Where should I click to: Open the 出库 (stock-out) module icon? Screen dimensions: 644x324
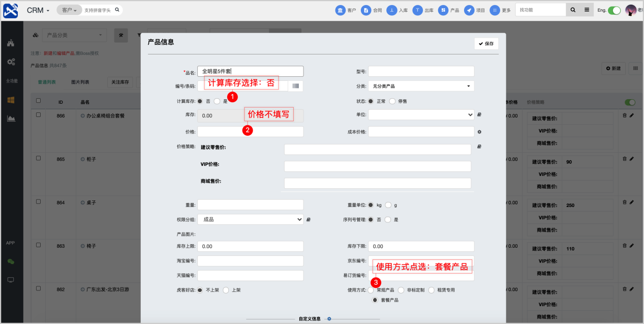(417, 10)
